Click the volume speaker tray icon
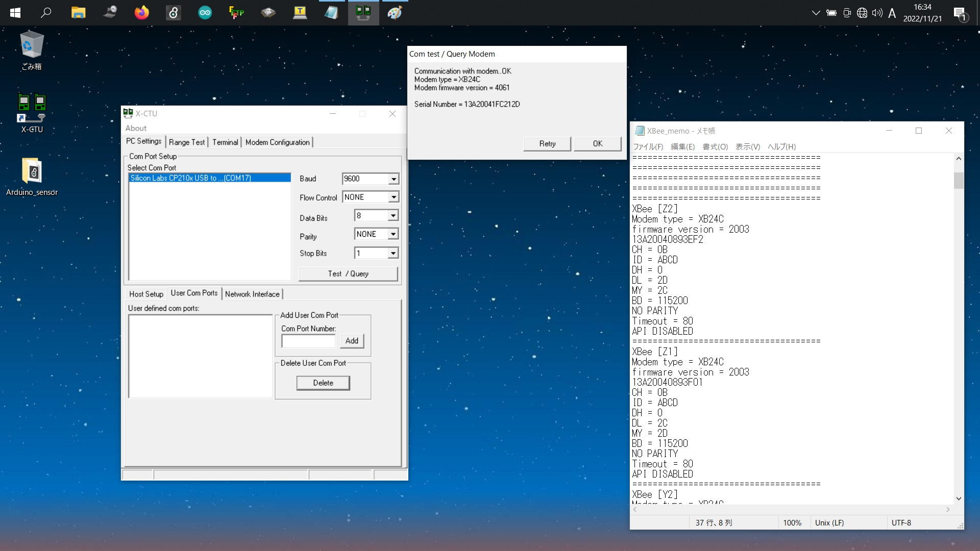 tap(877, 13)
